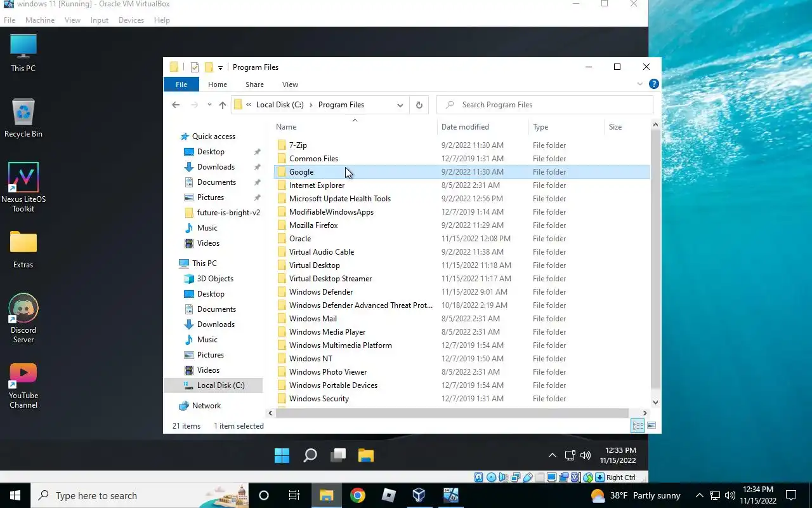Open VirtualBox Input menu
812x508 pixels.
100,20
